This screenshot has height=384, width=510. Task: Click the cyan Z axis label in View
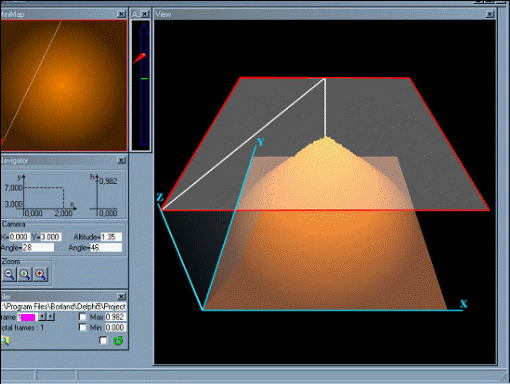(160, 197)
